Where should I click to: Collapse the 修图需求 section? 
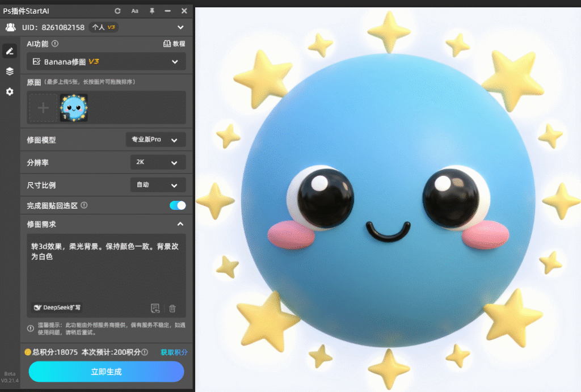(x=180, y=224)
